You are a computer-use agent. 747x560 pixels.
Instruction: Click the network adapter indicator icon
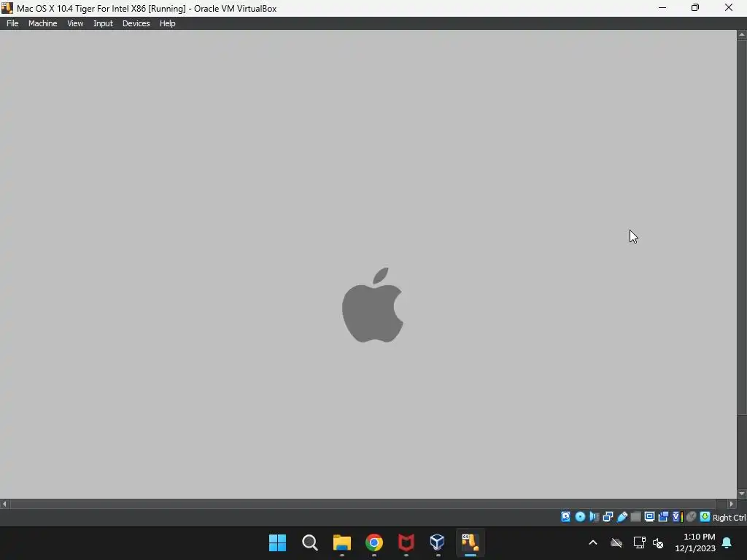(x=608, y=517)
